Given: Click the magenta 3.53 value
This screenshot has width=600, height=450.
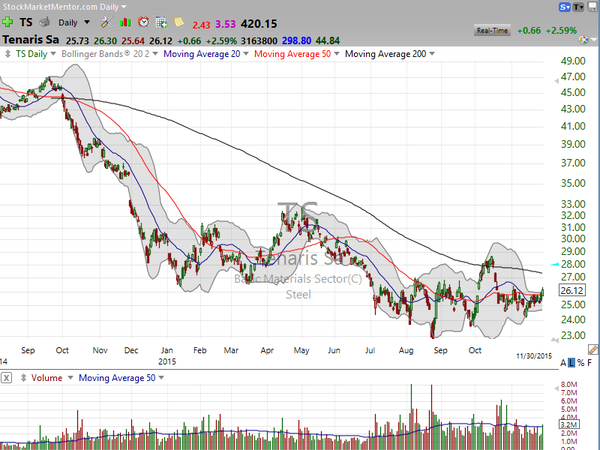Looking at the screenshot, I should tap(225, 24).
